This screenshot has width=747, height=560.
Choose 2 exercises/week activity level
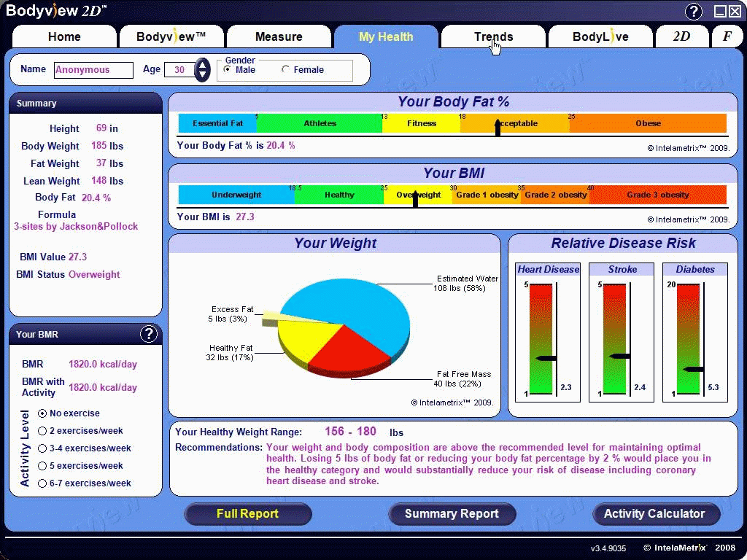point(42,431)
